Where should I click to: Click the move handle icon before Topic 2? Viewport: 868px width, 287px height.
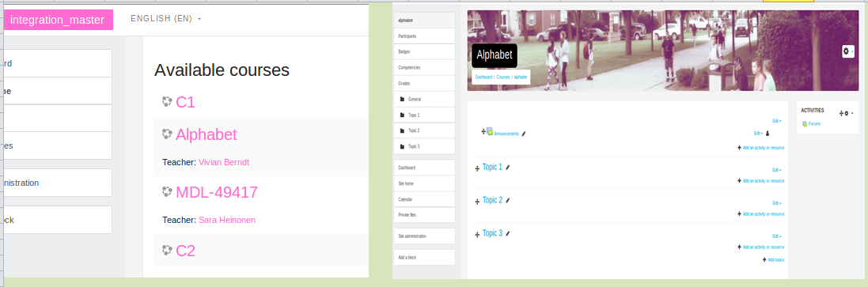point(477,202)
